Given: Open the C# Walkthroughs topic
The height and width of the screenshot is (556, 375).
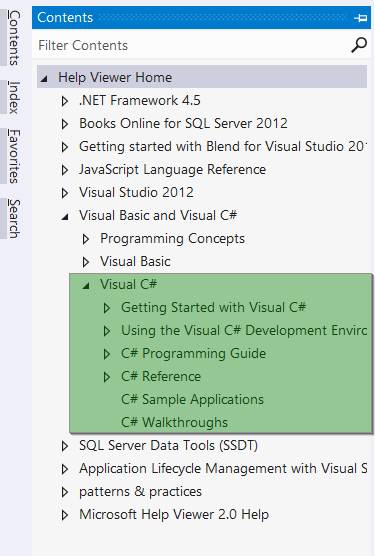Looking at the screenshot, I should click(174, 423).
